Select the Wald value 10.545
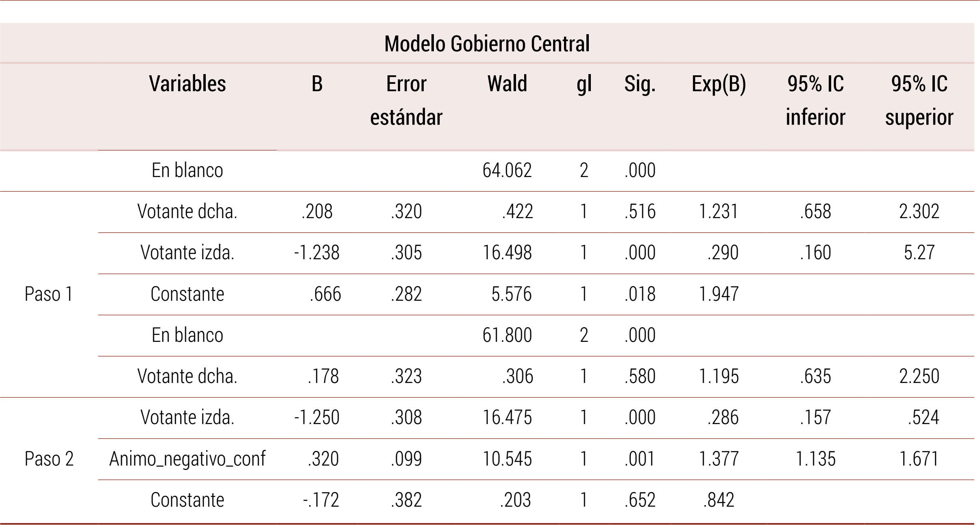980x525 pixels. pos(507,459)
